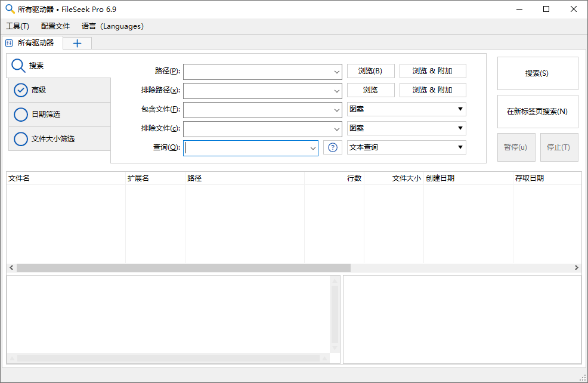Screen dimensions: 588x383
Task: Click the FileSeek magnifier icon in title bar
Action: pos(9,9)
